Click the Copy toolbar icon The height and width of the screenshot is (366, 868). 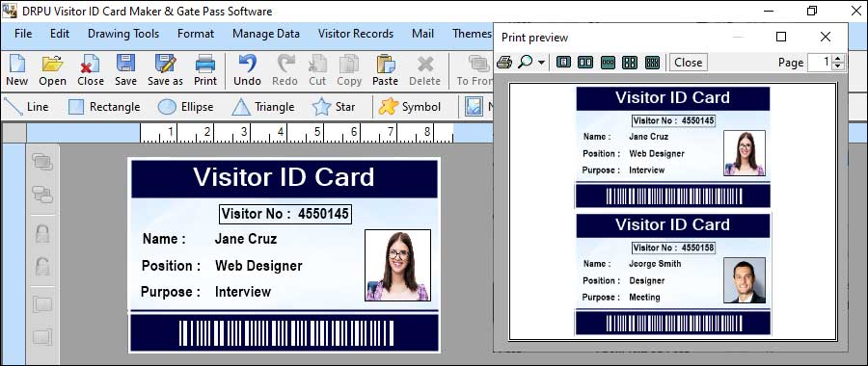click(349, 70)
